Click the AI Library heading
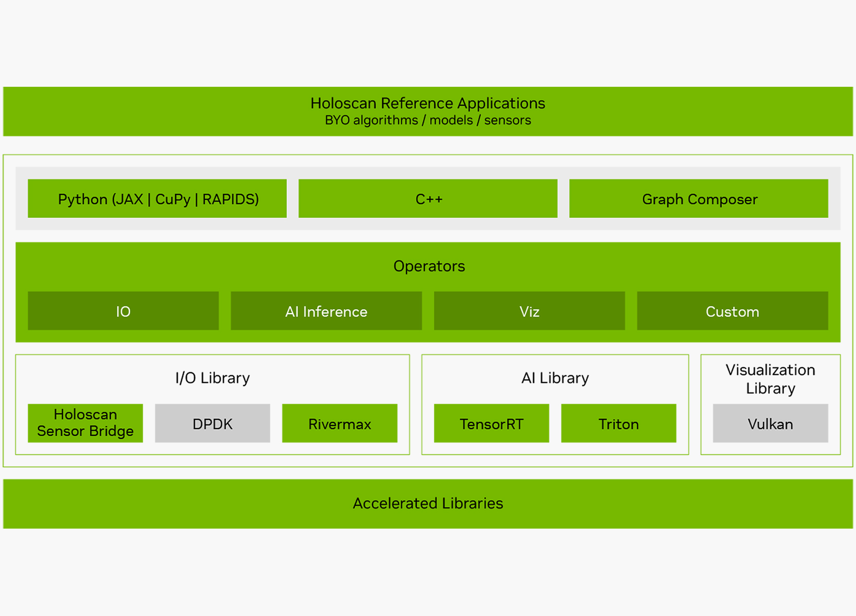The width and height of the screenshot is (856, 616). pos(555,378)
